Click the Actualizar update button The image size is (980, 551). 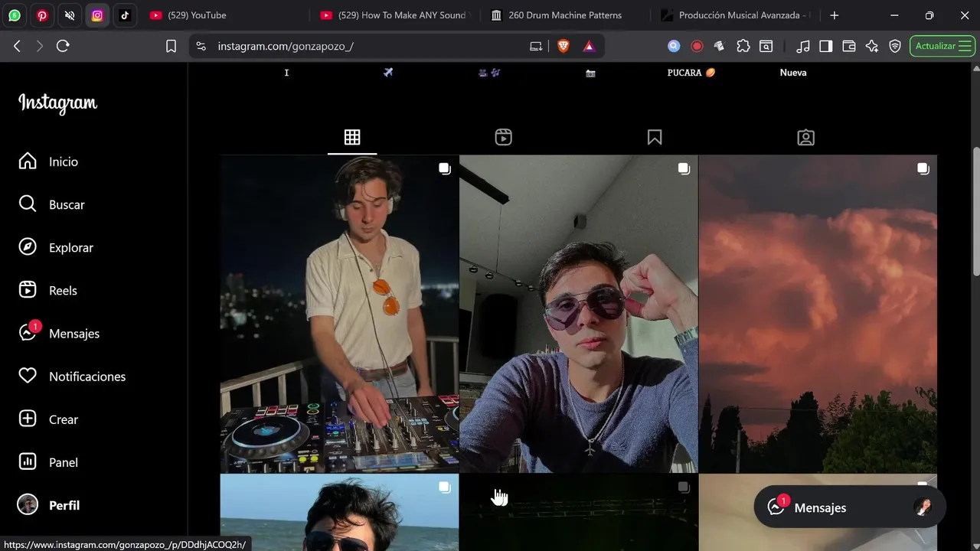942,46
